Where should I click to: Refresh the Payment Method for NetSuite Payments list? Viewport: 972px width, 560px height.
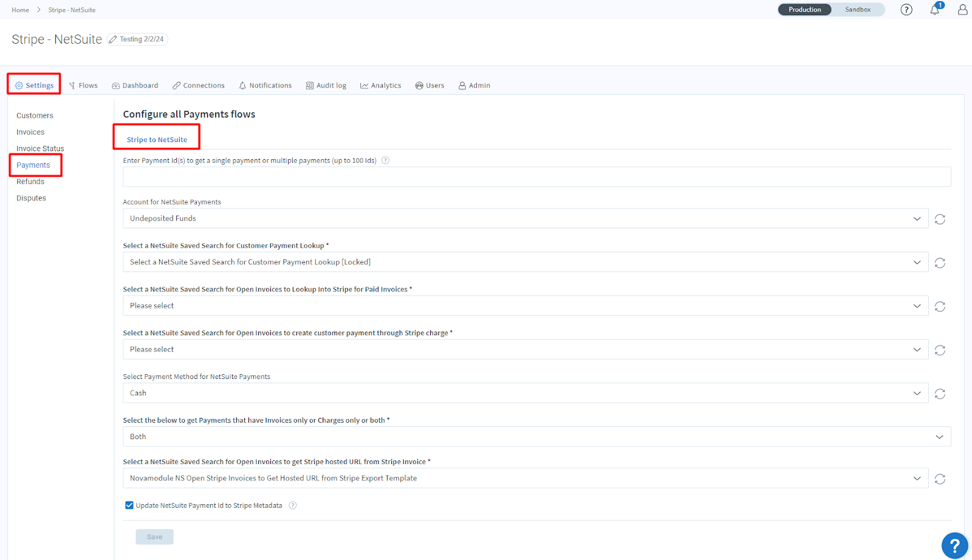tap(940, 394)
